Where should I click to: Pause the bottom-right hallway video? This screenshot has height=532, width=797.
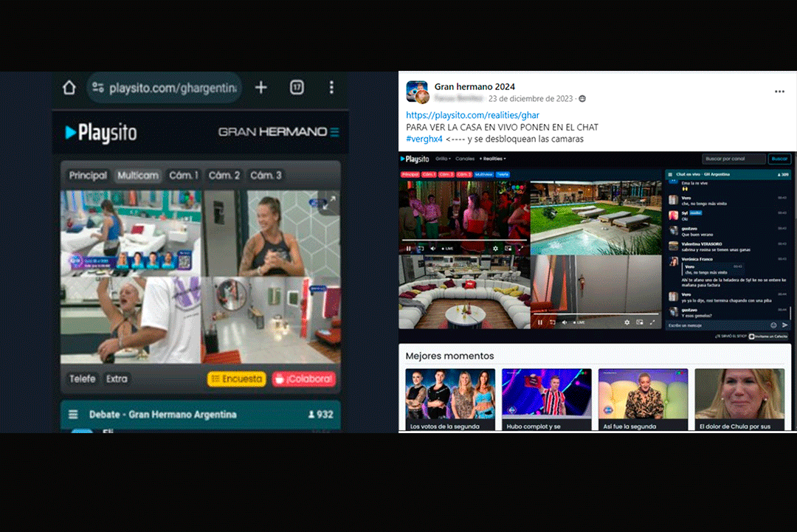[x=540, y=322]
